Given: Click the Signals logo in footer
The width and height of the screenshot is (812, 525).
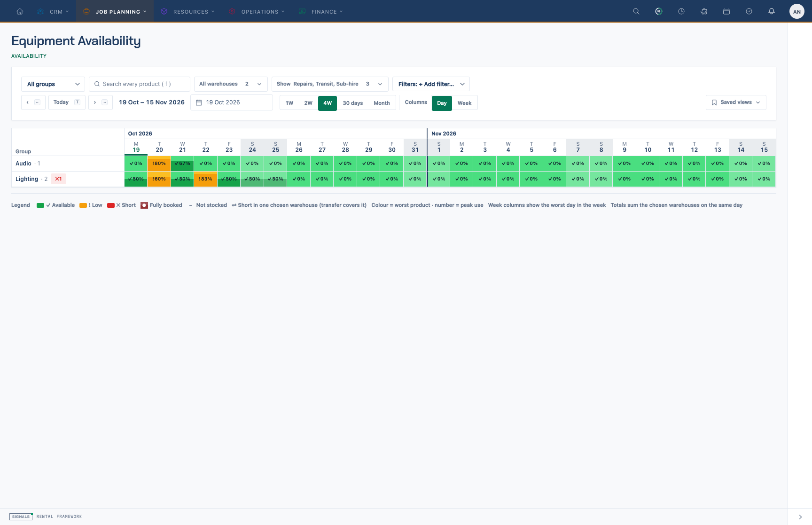Looking at the screenshot, I should pos(21,517).
